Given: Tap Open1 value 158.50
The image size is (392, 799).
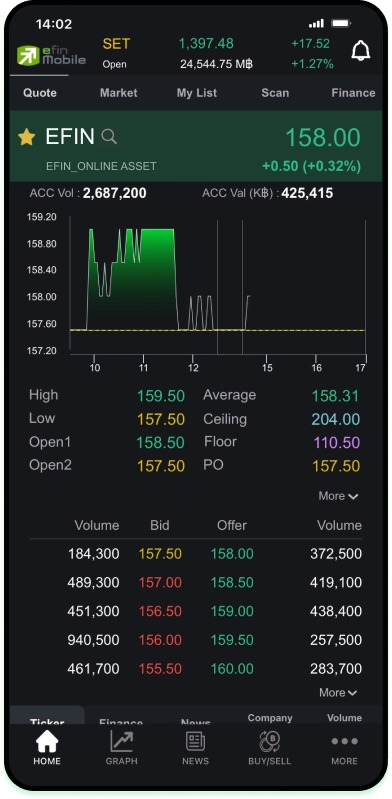Looking at the screenshot, I should point(161,442).
